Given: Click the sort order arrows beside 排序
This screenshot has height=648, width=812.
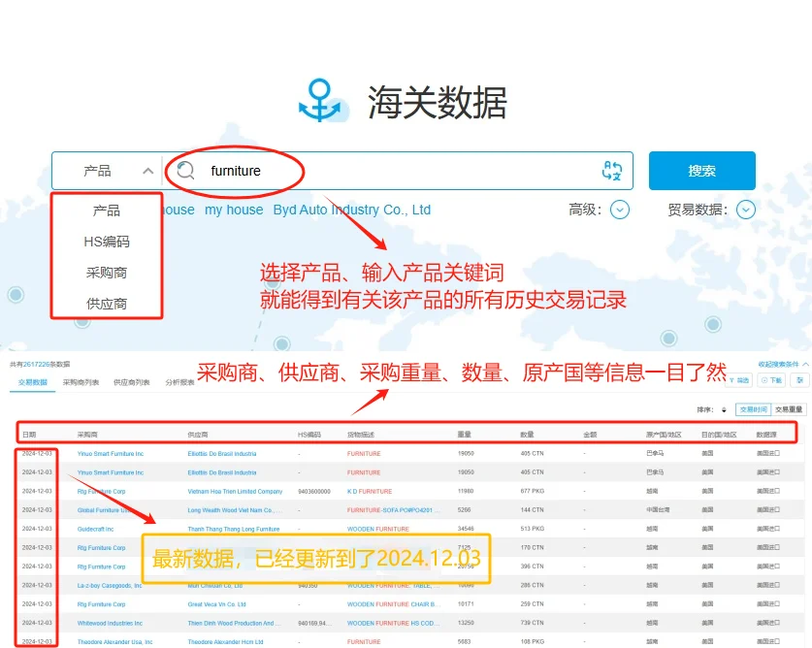Looking at the screenshot, I should 723,408.
